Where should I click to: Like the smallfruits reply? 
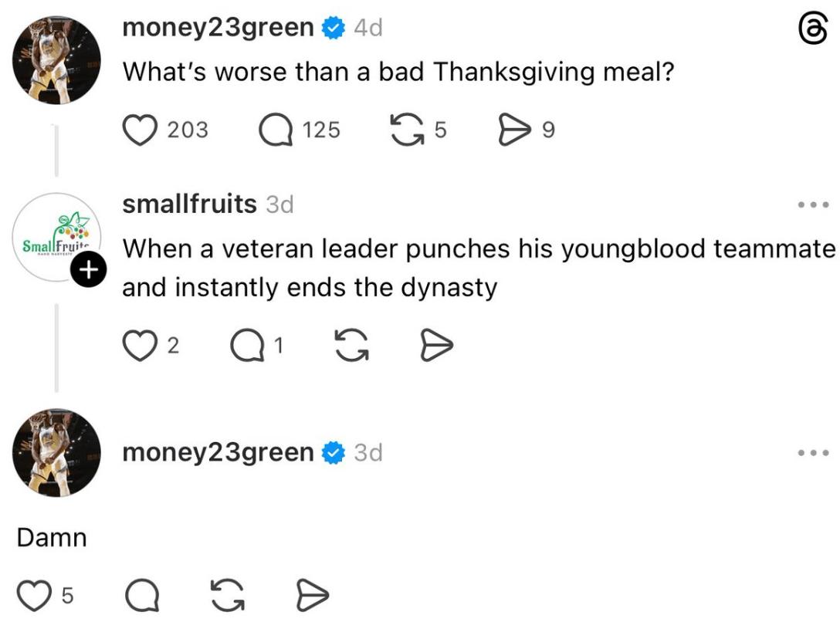click(140, 346)
